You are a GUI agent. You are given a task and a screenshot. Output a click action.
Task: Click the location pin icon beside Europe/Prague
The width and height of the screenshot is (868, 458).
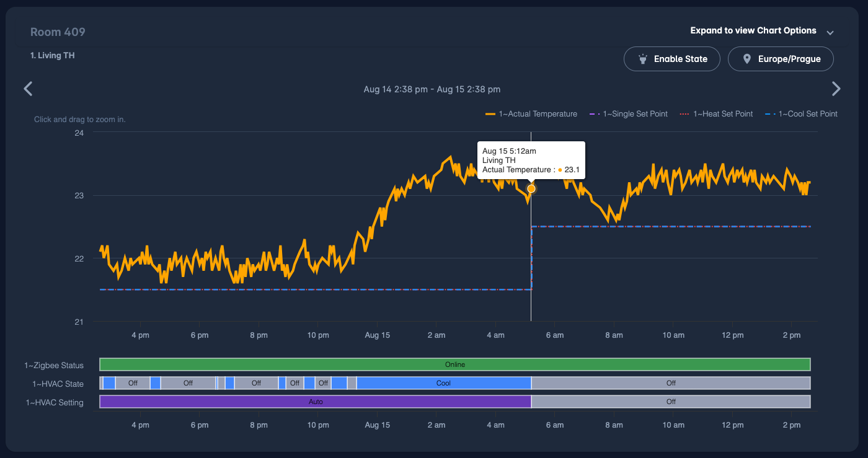(x=746, y=59)
